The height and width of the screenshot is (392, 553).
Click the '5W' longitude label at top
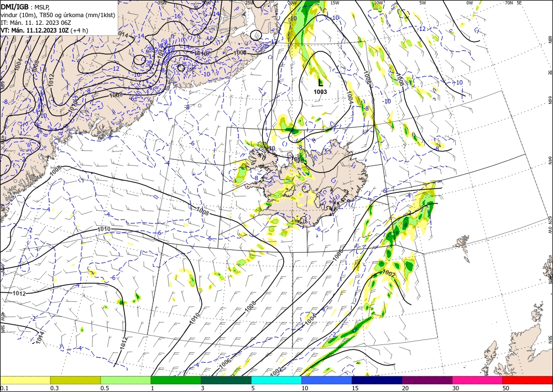[x=422, y=3]
